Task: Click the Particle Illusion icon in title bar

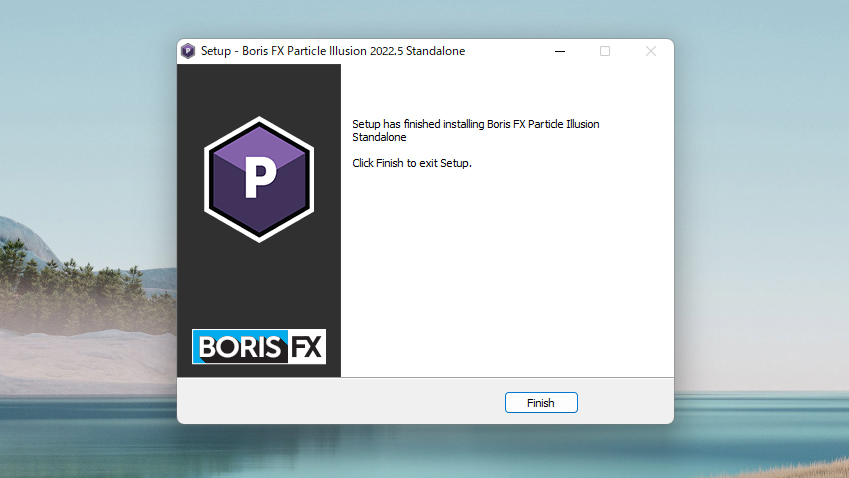Action: pos(188,51)
